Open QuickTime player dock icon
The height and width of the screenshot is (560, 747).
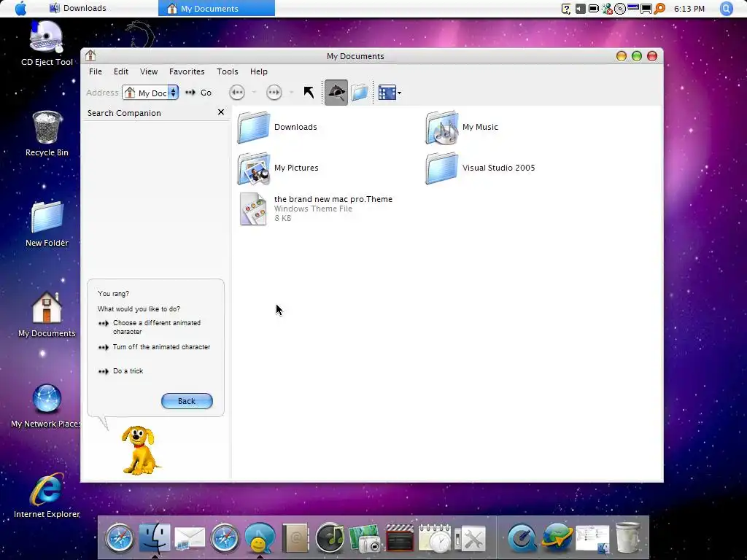click(x=522, y=538)
